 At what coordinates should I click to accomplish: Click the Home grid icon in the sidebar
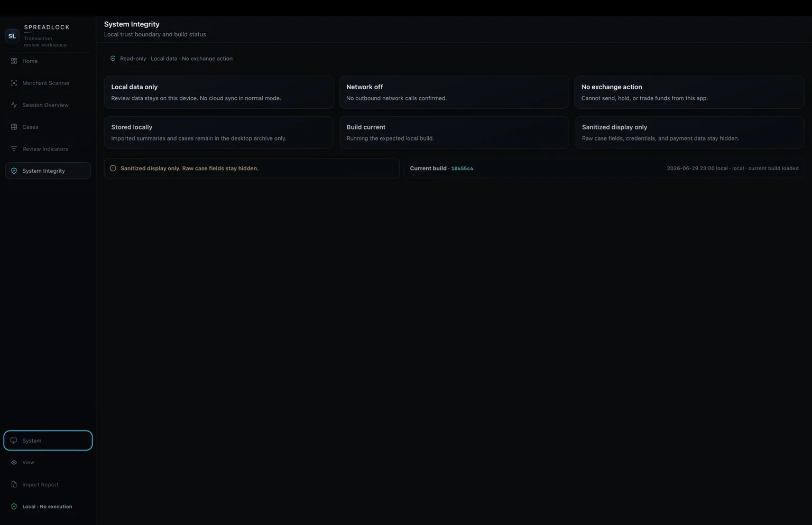[14, 61]
